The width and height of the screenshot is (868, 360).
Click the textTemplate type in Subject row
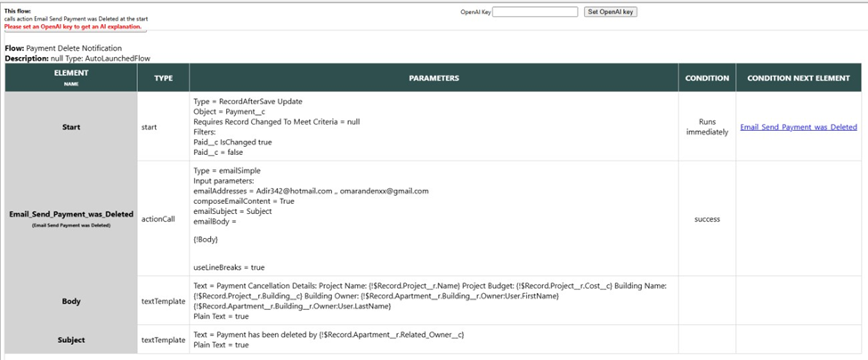[x=161, y=340]
